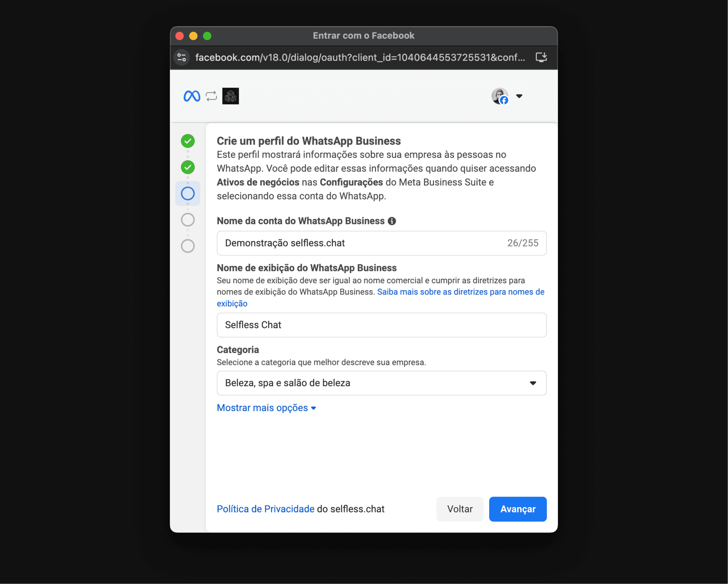
Task: Open the display name guidelines link
Action: click(x=381, y=298)
